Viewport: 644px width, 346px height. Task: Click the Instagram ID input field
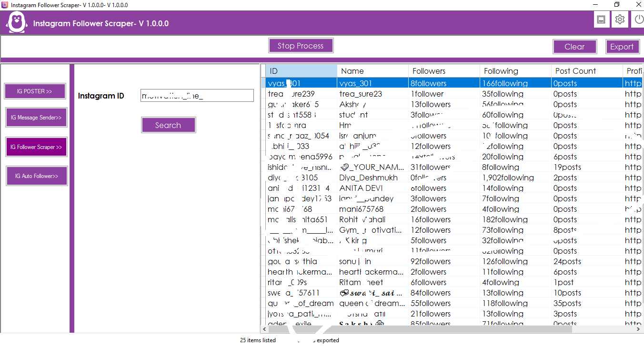point(197,96)
